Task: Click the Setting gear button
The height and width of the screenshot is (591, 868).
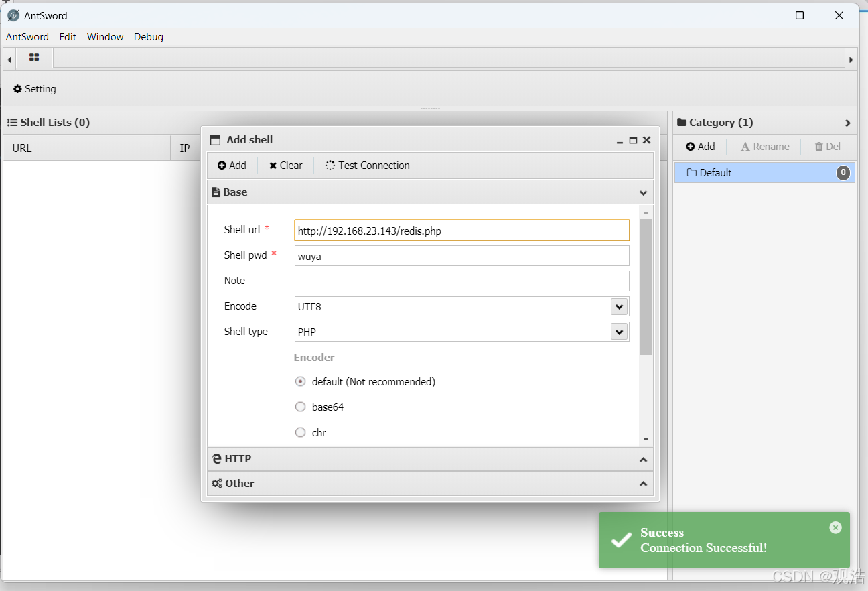Action: (x=35, y=89)
